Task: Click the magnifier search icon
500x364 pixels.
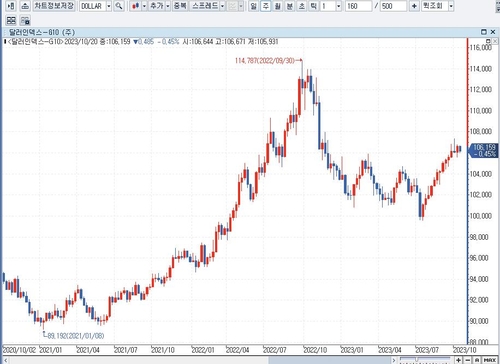Action: 119,6
